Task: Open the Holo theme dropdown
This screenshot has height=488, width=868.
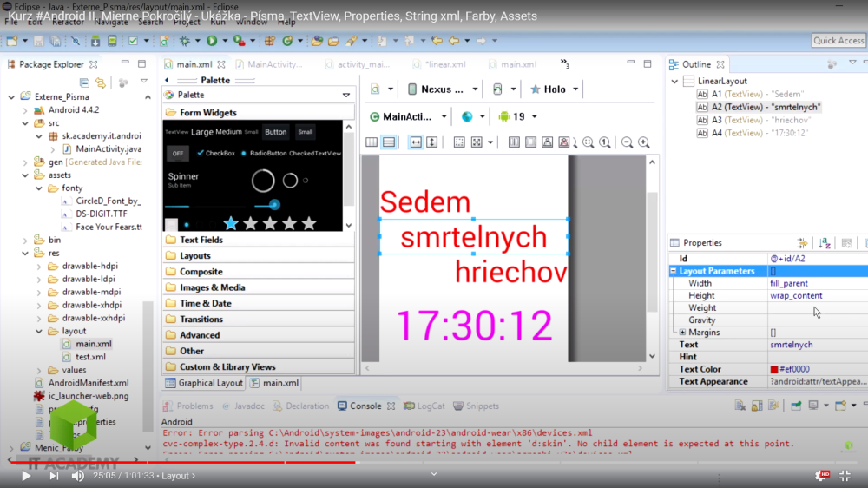Action: click(x=554, y=89)
